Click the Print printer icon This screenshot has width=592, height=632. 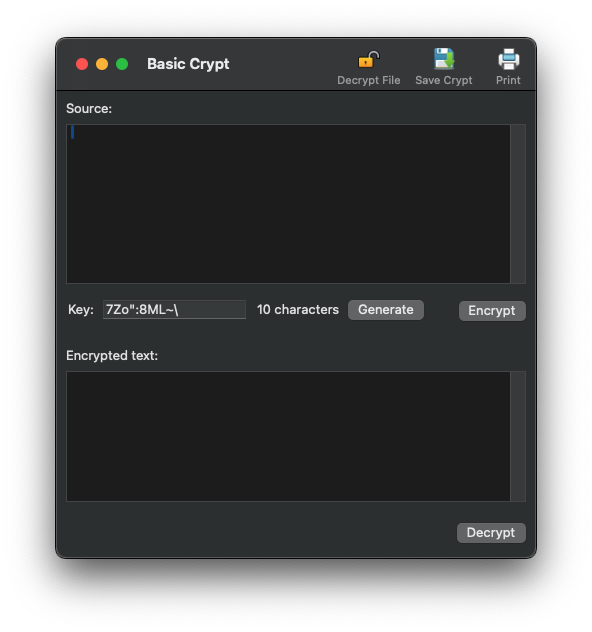point(508,59)
